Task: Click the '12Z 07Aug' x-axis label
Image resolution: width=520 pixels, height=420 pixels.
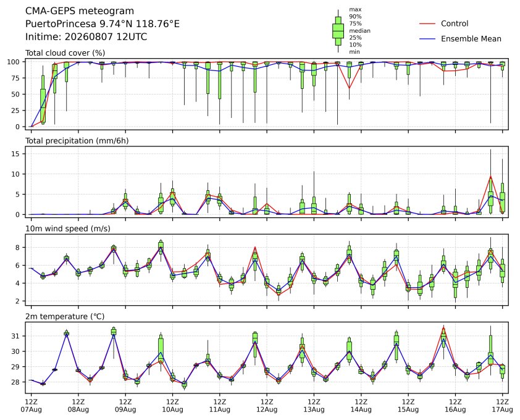Action: click(31, 406)
